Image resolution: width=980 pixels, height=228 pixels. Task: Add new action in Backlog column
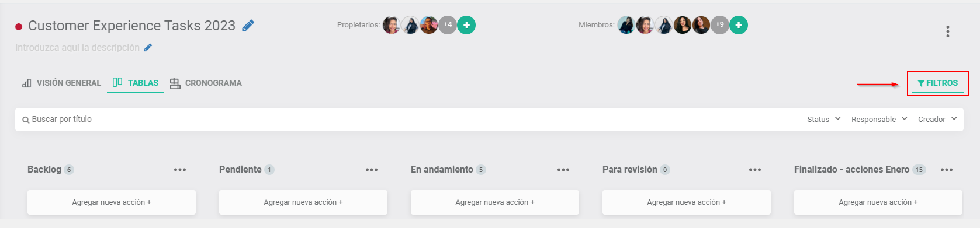point(112,202)
